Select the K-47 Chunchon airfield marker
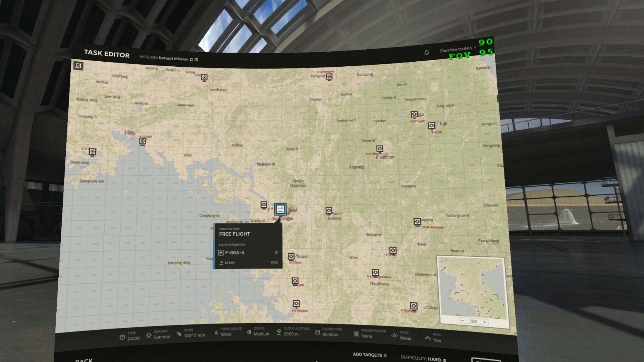Screen dimensions: 644x362 tap(379, 149)
